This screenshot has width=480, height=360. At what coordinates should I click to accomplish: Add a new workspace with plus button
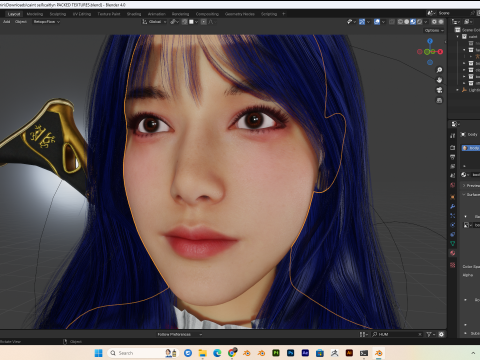click(284, 14)
